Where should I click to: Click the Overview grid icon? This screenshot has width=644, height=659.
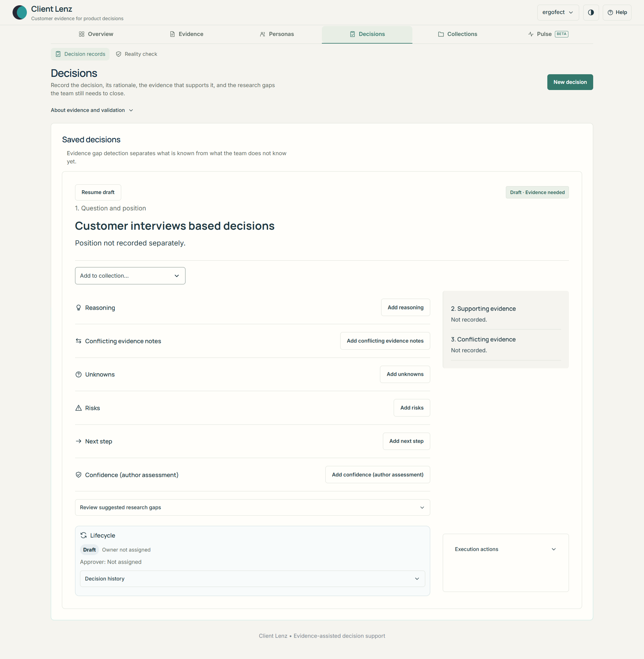81,34
